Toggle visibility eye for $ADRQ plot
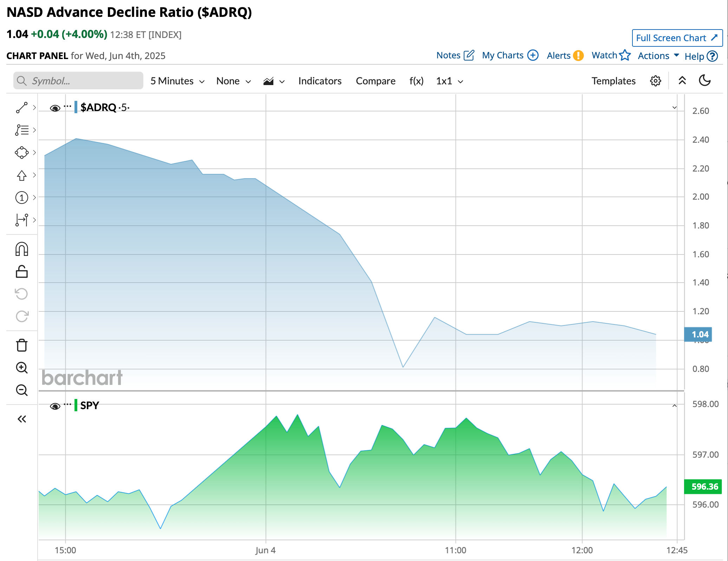 [x=55, y=108]
